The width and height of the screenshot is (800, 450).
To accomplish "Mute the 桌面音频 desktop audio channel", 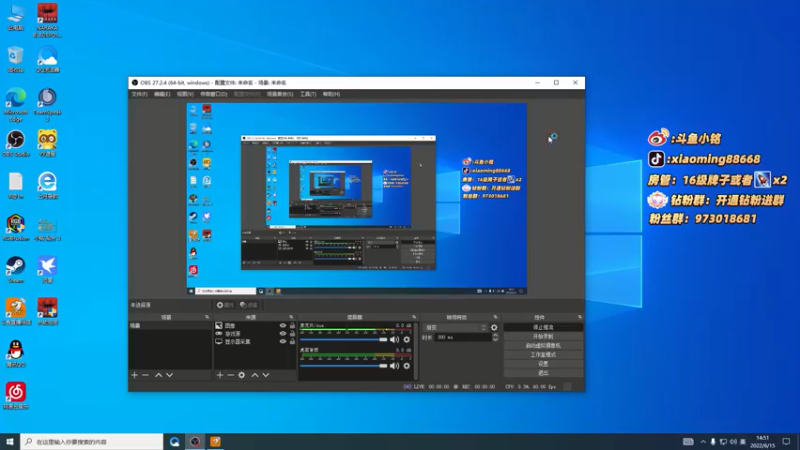I will pos(394,366).
